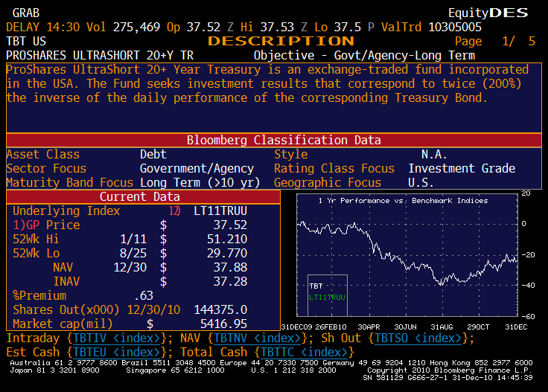This screenshot has width=548, height=392.
Task: Click the Page 1/ 5 indicator
Action: coord(495,41)
